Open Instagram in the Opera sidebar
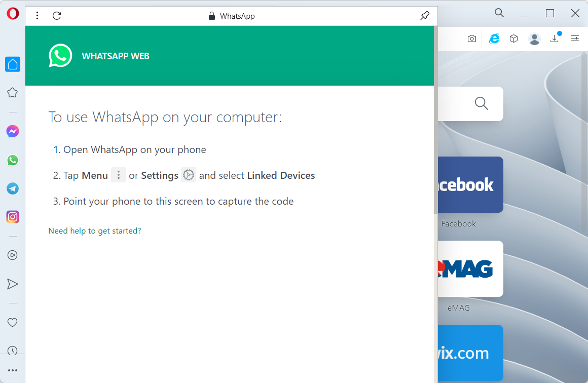588x383 pixels. coord(13,217)
